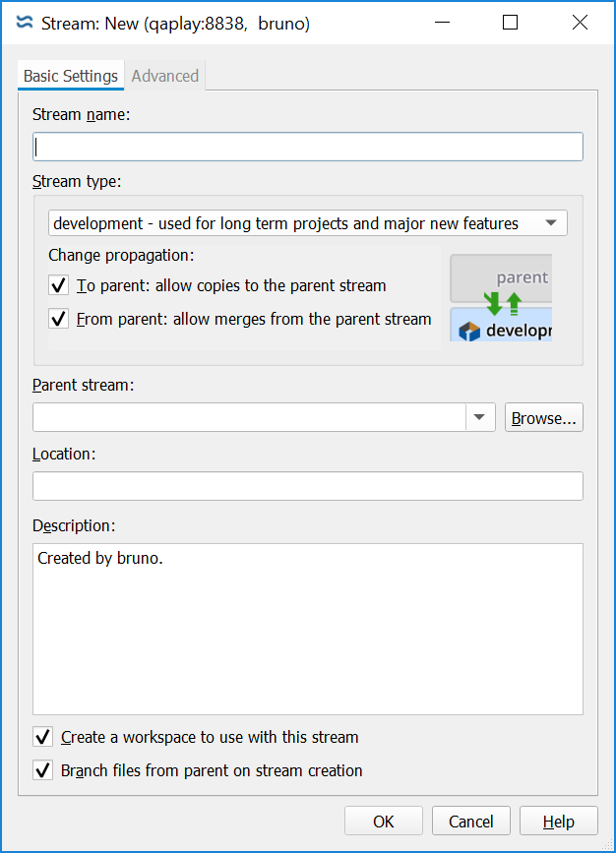This screenshot has width=616, height=853.
Task: Toggle From parent merges checkbox
Action: point(59,319)
